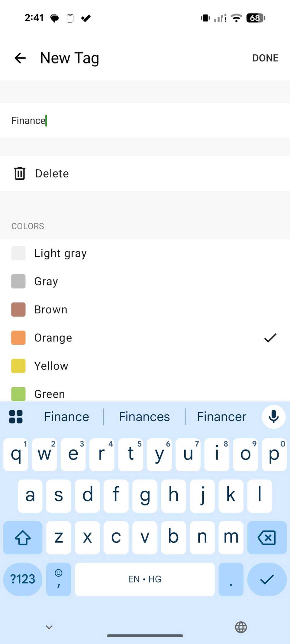Screen dimensions: 290x644
Task: Tap the Green color swatch
Action: (x=18, y=394)
